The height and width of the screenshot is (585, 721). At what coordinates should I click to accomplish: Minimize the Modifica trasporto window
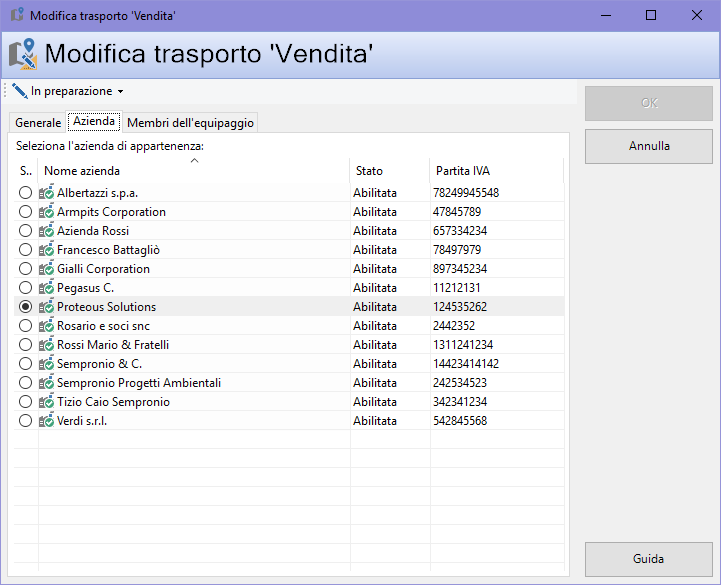606,15
